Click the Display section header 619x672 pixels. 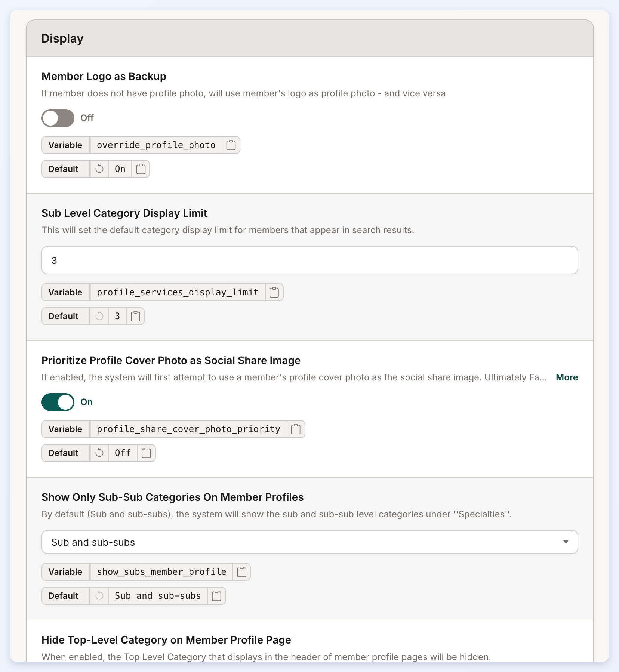[309, 38]
